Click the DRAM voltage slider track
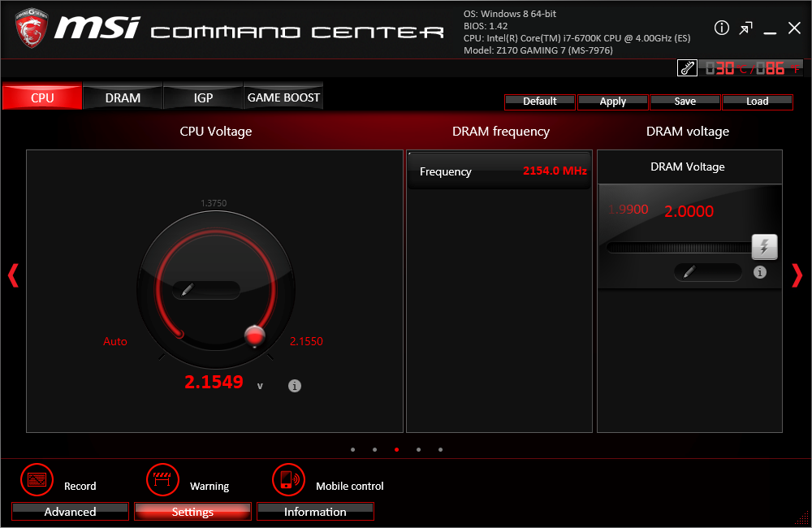The image size is (812, 528). [x=678, y=248]
